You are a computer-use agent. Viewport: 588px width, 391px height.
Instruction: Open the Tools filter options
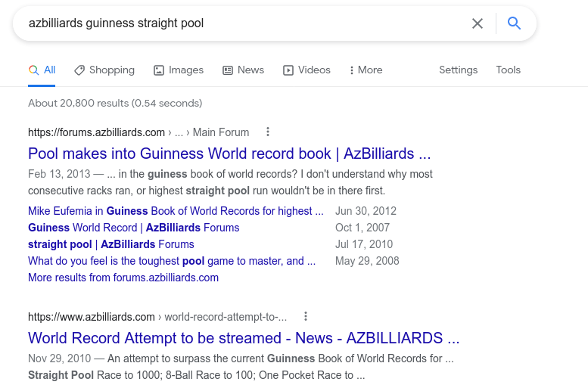508,70
